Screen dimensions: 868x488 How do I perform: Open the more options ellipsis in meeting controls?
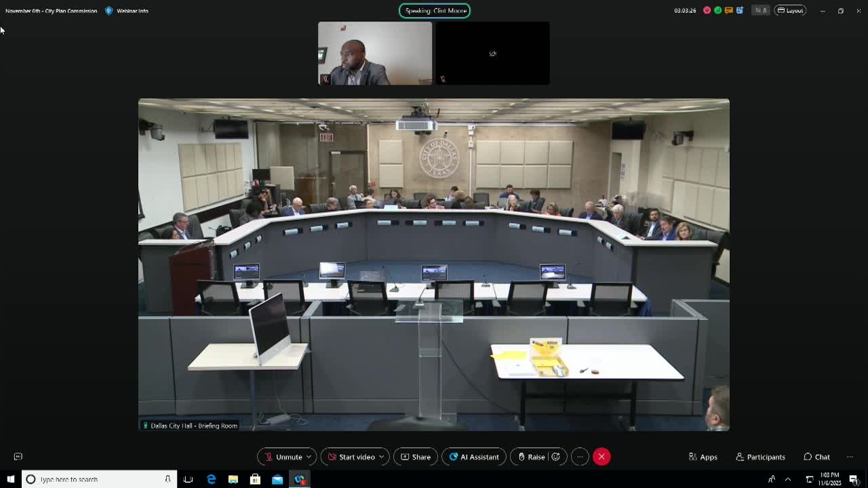click(580, 457)
